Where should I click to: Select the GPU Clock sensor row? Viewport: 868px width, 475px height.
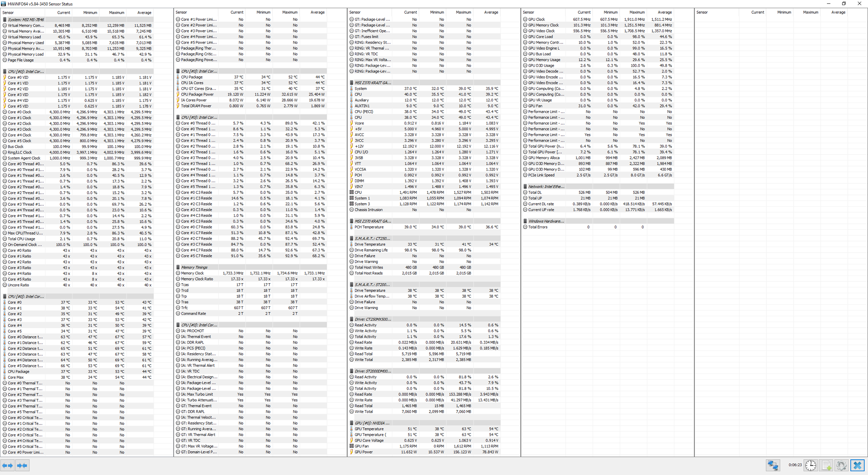pos(537,20)
